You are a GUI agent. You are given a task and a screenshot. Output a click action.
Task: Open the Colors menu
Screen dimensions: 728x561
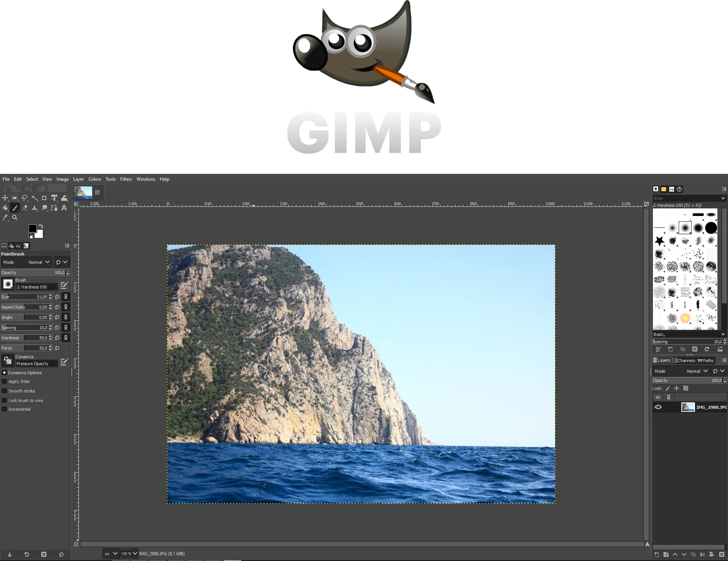coord(94,179)
